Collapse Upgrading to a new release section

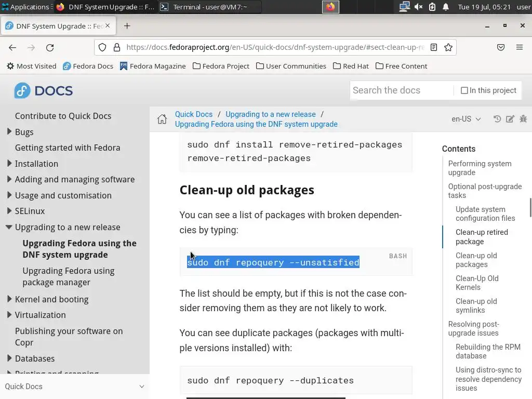[x=9, y=227]
